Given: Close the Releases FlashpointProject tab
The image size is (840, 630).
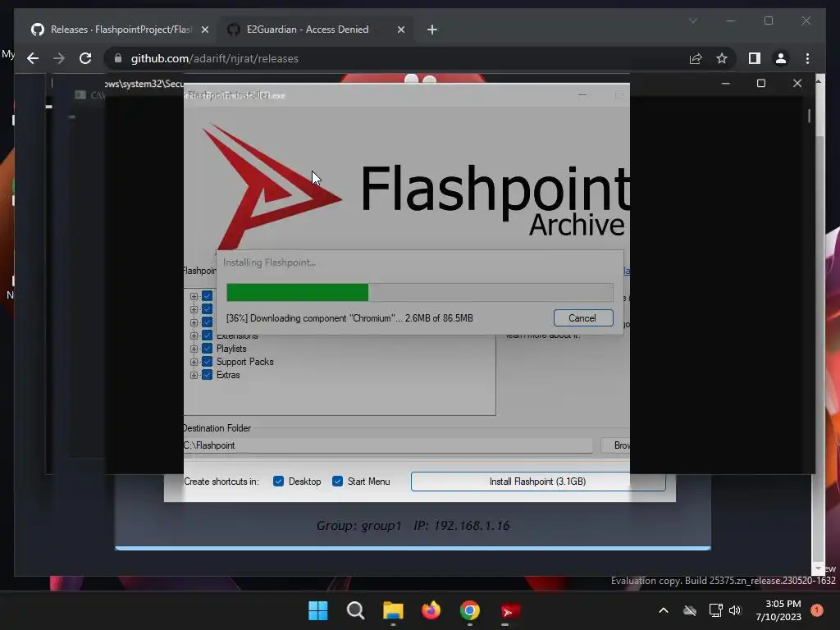Looking at the screenshot, I should coord(204,30).
